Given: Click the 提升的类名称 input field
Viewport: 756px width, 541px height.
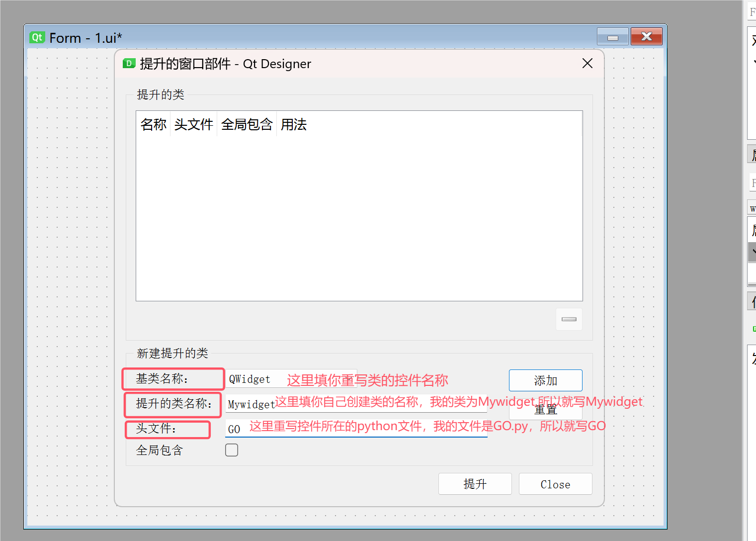Looking at the screenshot, I should coord(356,404).
